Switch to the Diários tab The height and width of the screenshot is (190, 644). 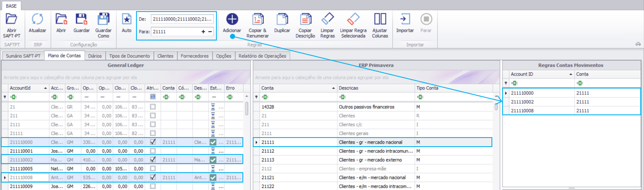[x=95, y=56]
